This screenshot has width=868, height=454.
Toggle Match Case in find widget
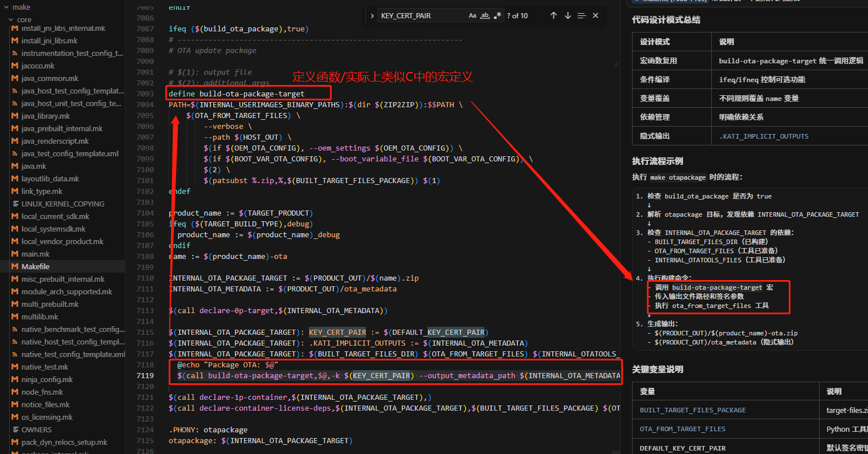pyautogui.click(x=472, y=15)
